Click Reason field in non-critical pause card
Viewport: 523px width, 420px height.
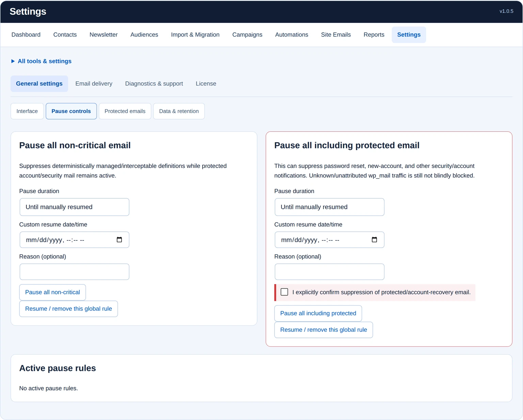[x=74, y=272]
